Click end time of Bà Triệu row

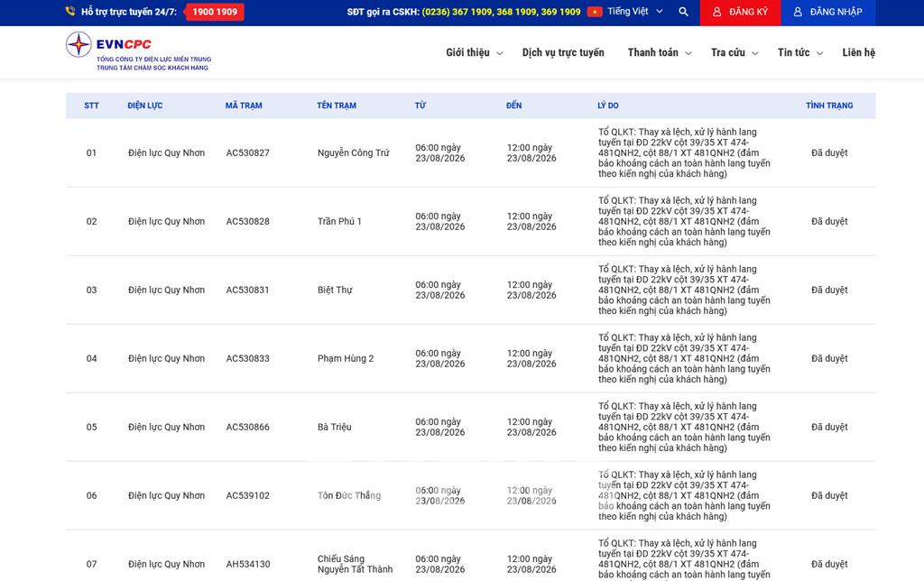click(531, 428)
